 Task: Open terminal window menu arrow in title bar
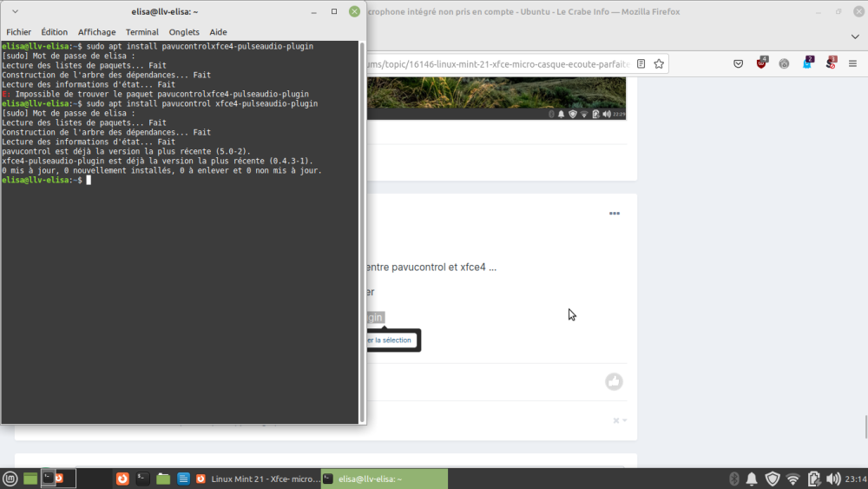point(15,11)
